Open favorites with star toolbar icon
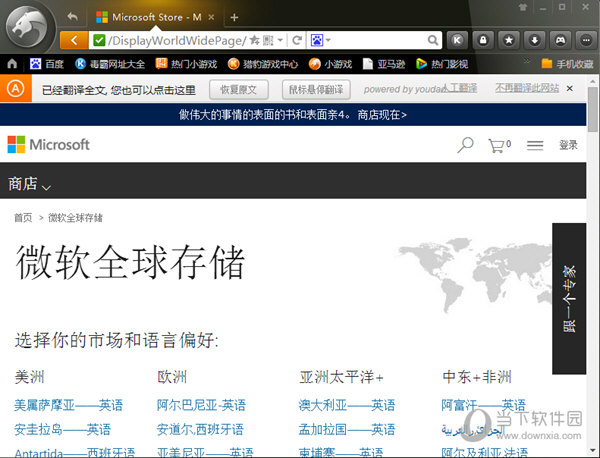Image resolution: width=600 pixels, height=458 pixels. point(509,40)
